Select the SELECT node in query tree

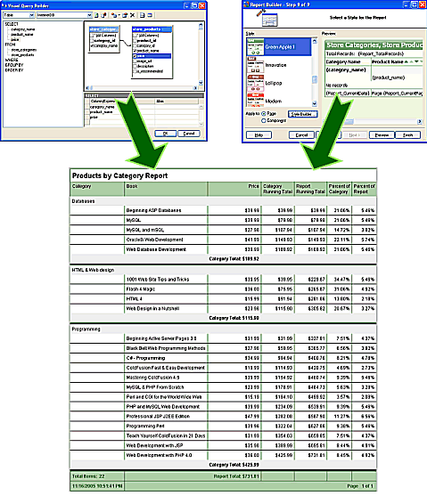coord(12,24)
